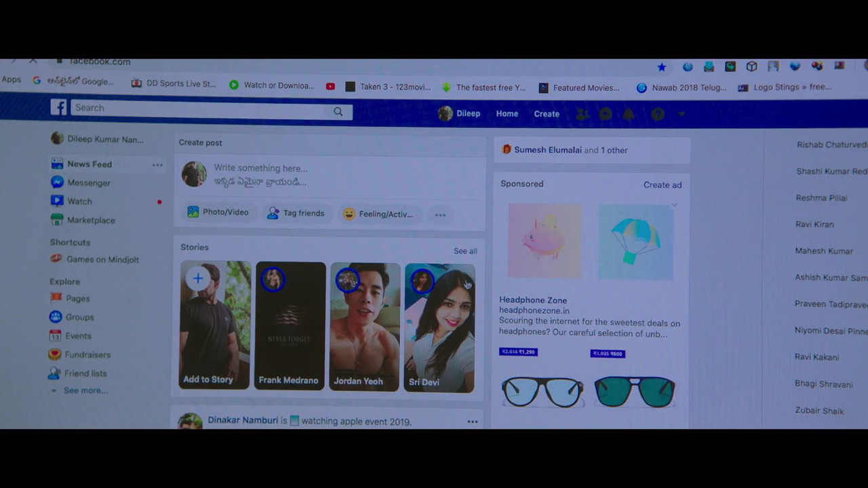Screen dimensions: 868x488
Task: Open the Taken 3 - 123movies bookmark
Action: pyautogui.click(x=388, y=87)
